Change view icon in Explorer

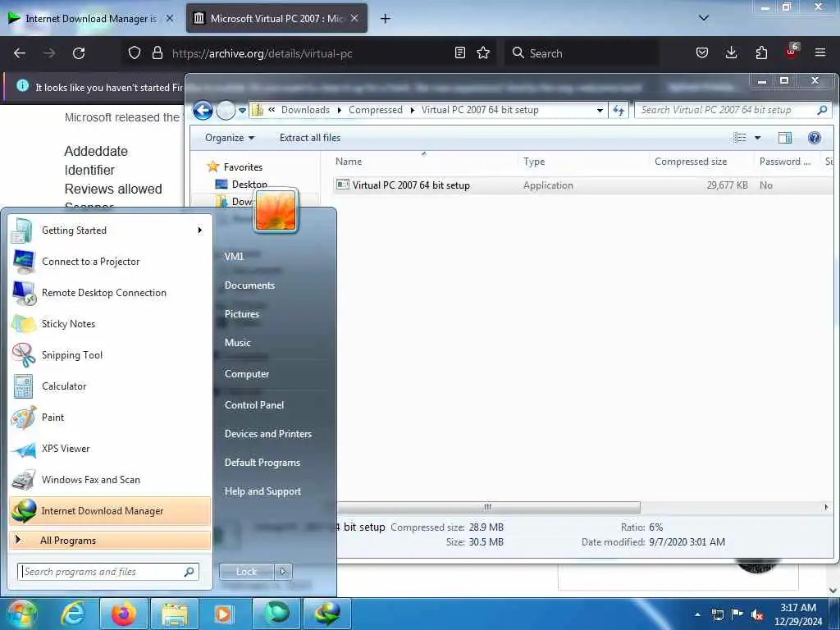pos(740,138)
